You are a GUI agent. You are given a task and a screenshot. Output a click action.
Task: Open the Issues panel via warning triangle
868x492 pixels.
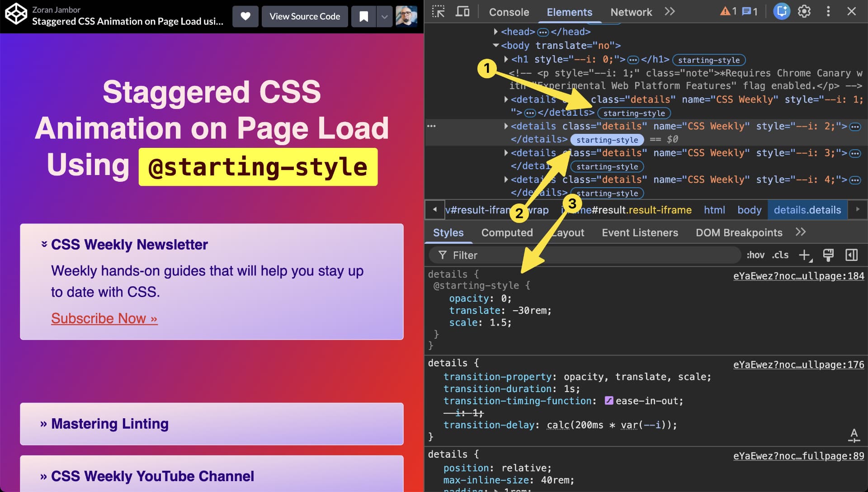pos(726,11)
